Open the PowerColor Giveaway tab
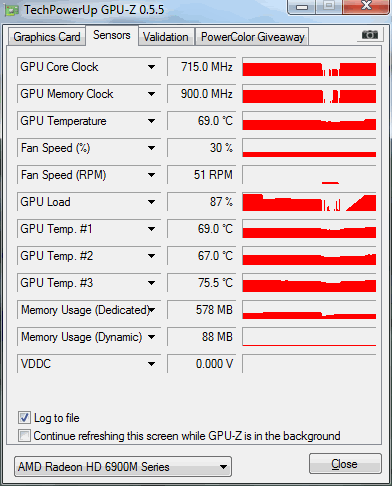The width and height of the screenshot is (392, 486). pyautogui.click(x=253, y=37)
